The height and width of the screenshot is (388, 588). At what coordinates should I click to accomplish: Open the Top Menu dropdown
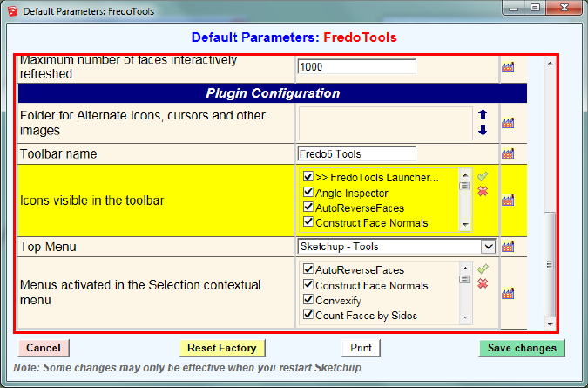[489, 247]
